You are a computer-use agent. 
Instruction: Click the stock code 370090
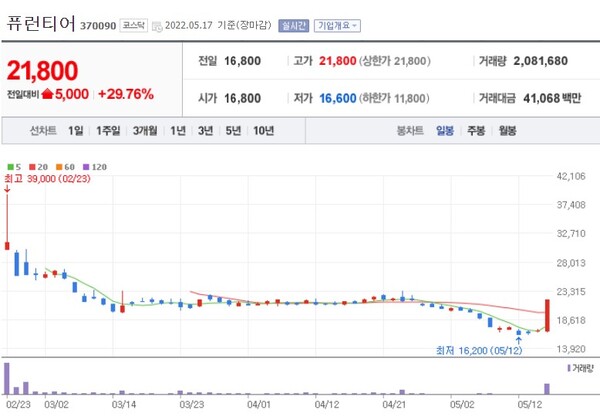pos(98,26)
